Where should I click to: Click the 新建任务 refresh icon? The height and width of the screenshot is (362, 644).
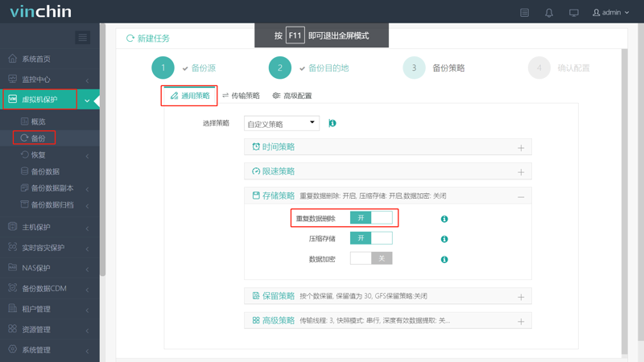pyautogui.click(x=130, y=38)
